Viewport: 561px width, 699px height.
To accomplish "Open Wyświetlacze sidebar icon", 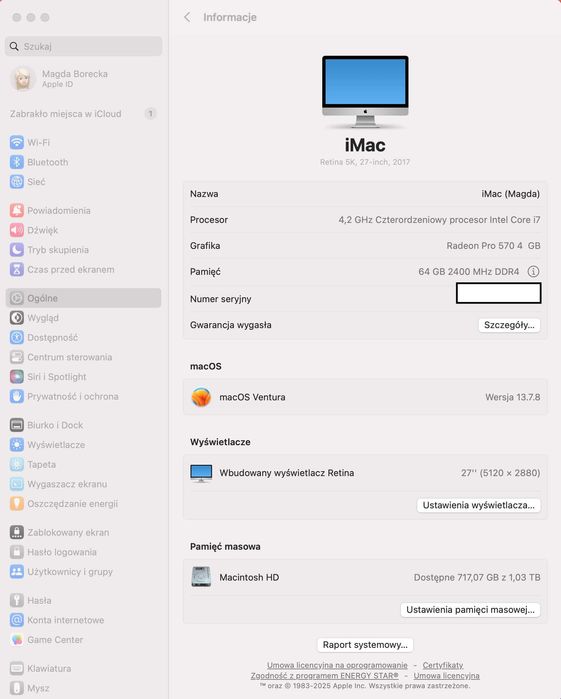I will click(x=16, y=444).
